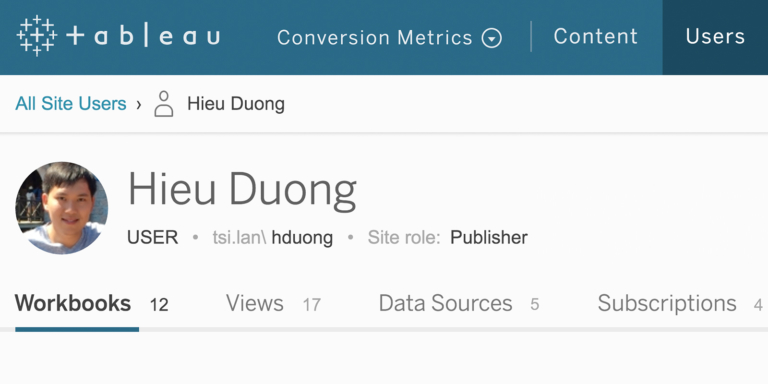
Task: Click the hduong username text
Action: click(302, 238)
